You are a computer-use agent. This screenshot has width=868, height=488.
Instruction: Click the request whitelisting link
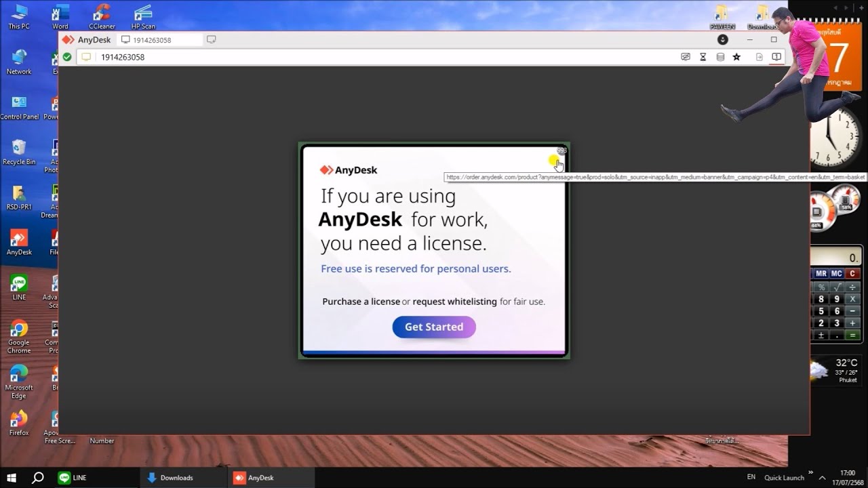tap(454, 302)
